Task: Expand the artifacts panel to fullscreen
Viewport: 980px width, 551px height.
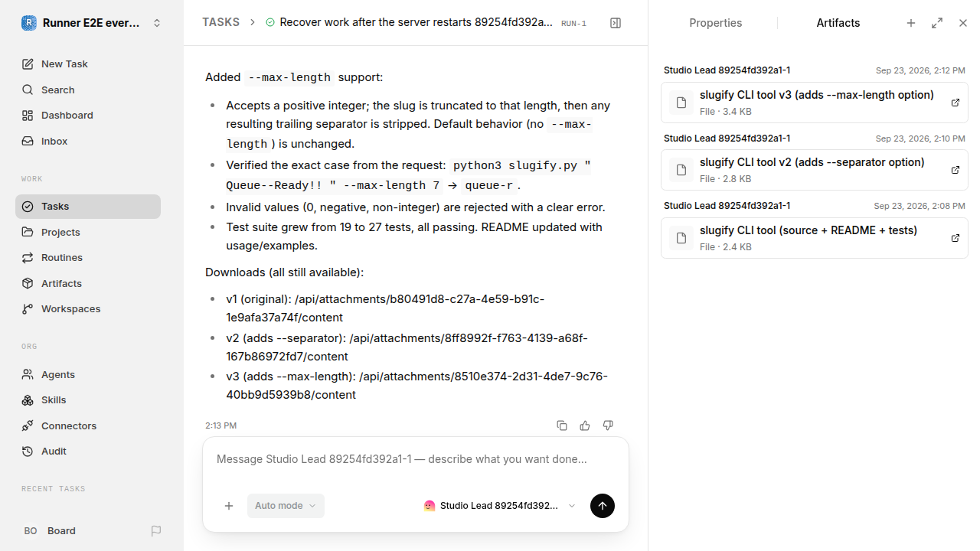Action: [x=937, y=23]
